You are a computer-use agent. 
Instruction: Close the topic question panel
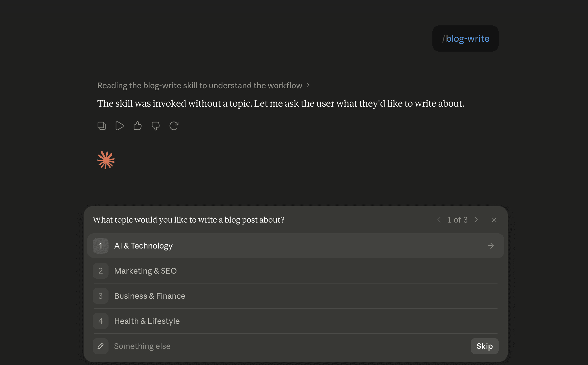click(x=494, y=220)
